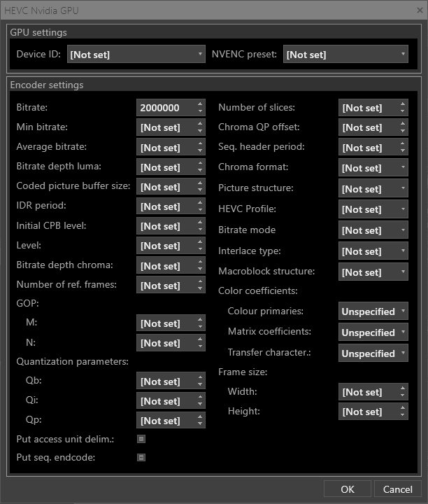Increase Bitrate with up arrow
Screen dimensions: 428x504
click(x=200, y=104)
